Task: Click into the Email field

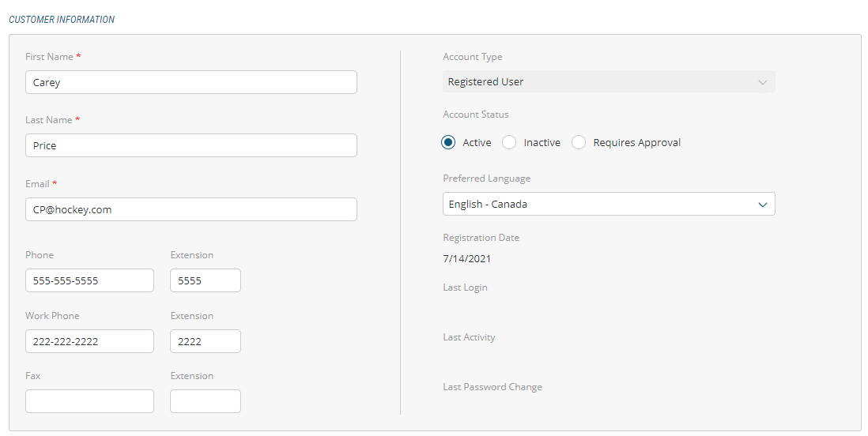Action: pos(191,209)
